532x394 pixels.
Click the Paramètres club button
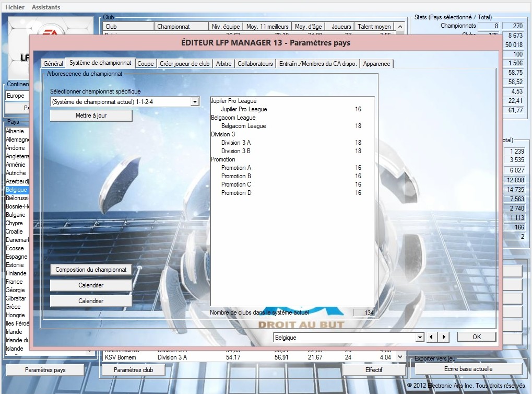coord(133,370)
